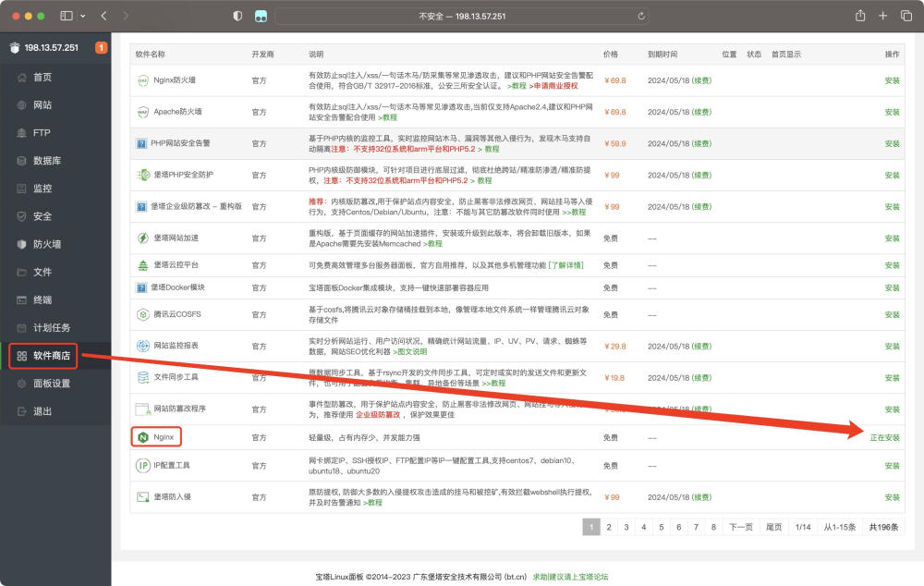This screenshot has width=924, height=586.
Task: Click the orange notification badge beside IP
Action: point(102,47)
